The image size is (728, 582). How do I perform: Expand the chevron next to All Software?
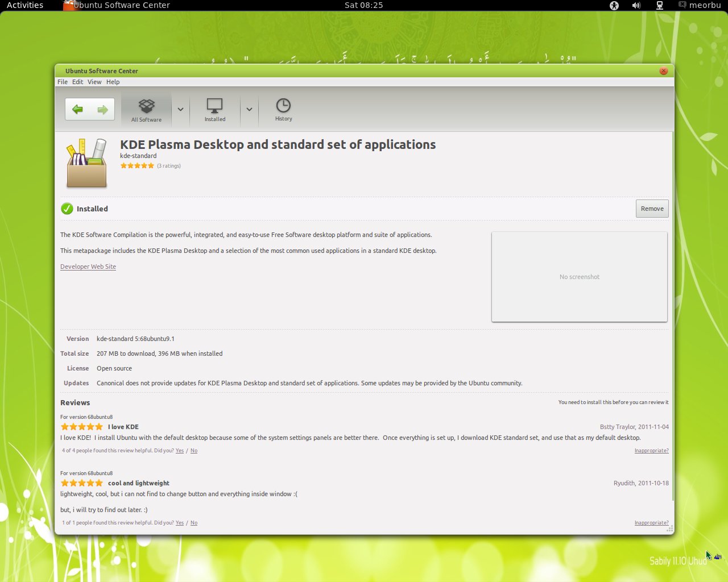click(x=180, y=109)
